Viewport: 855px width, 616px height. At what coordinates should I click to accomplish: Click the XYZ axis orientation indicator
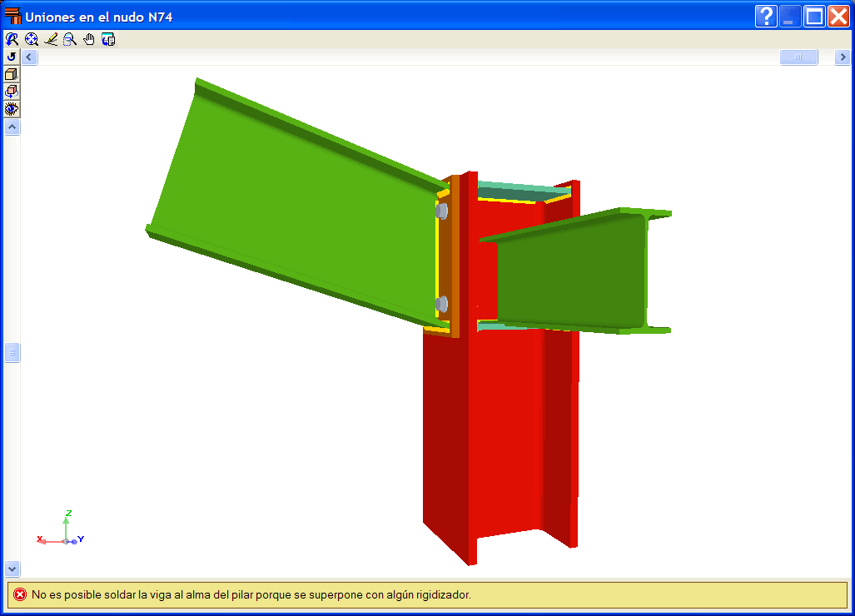(x=61, y=528)
